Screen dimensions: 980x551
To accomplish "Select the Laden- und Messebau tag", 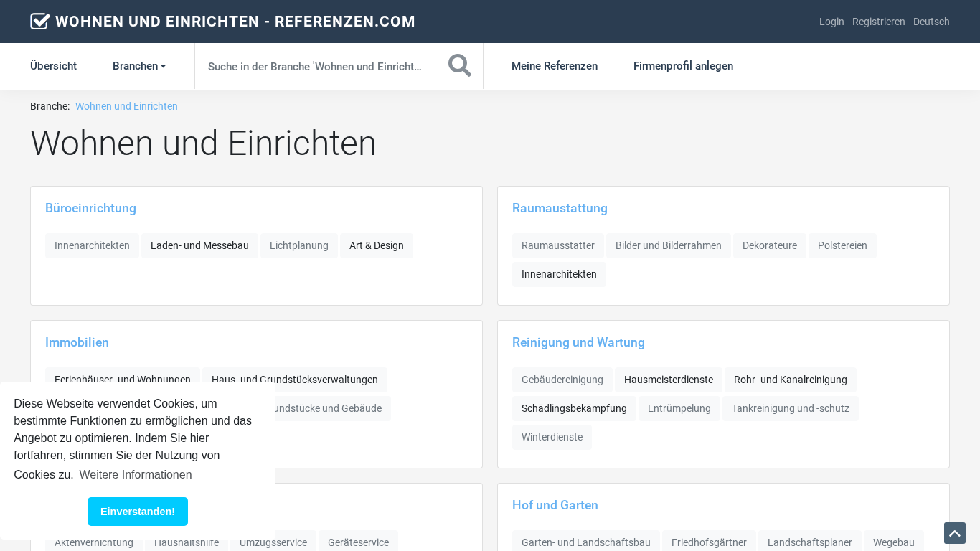I will 199,245.
